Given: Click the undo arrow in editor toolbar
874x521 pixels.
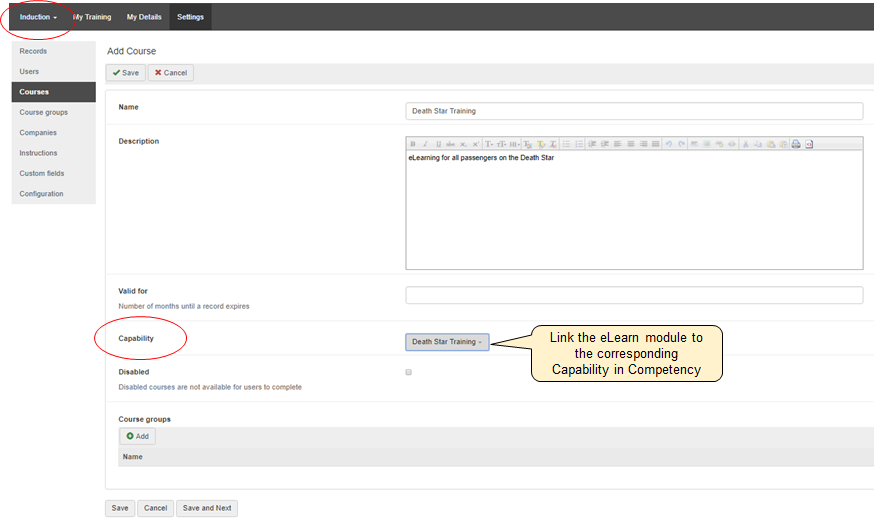Looking at the screenshot, I should pyautogui.click(x=668, y=144).
